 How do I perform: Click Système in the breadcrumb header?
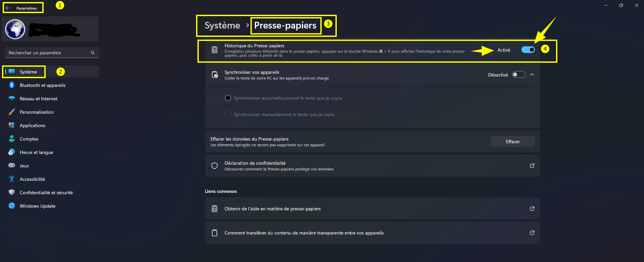[222, 25]
